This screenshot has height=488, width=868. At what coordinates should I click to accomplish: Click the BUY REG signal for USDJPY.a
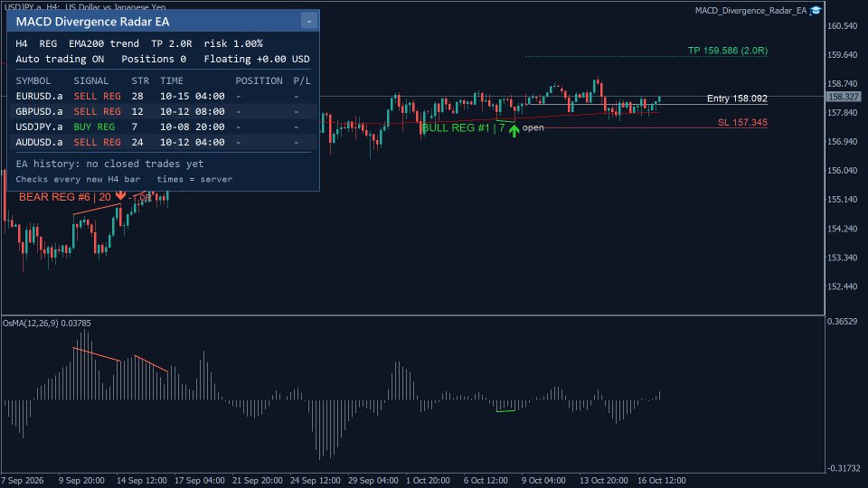[x=94, y=127]
